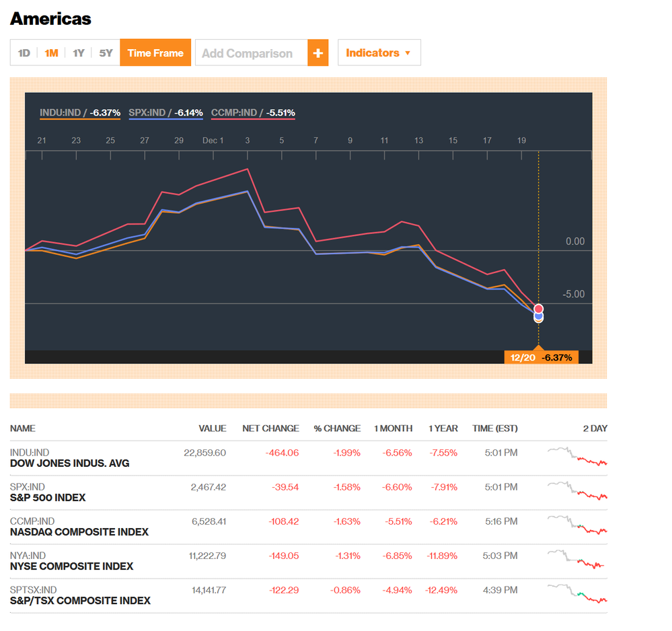Click the 1 MONTH column header
Screen dimensions: 672x631
pos(393,429)
